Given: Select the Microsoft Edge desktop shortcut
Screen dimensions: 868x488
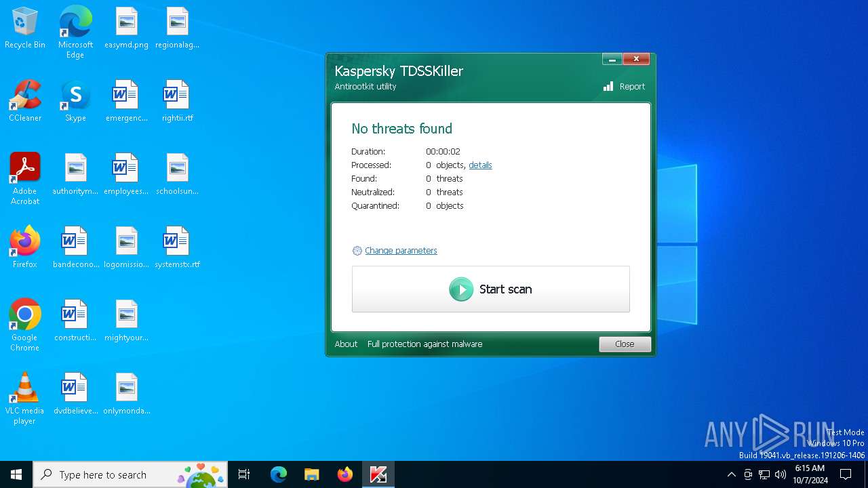Looking at the screenshot, I should click(x=75, y=33).
